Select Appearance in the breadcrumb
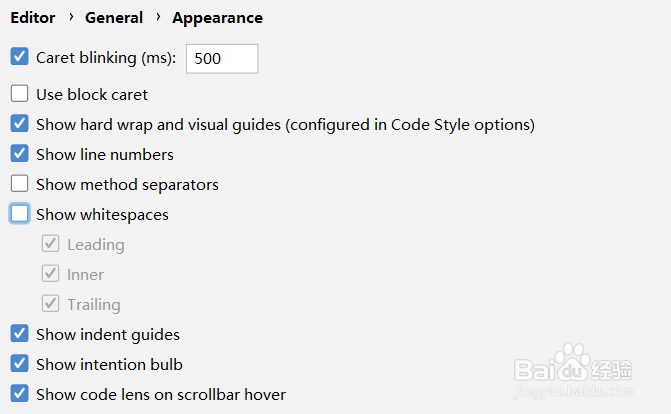The height and width of the screenshot is (414, 671). (x=217, y=18)
